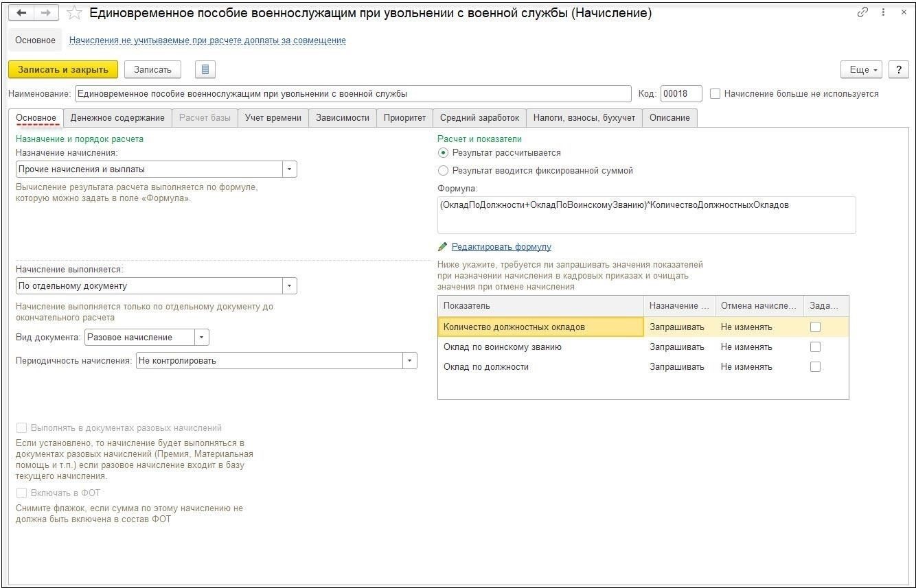Open help with the question mark button
This screenshot has width=916, height=588.
tap(898, 69)
